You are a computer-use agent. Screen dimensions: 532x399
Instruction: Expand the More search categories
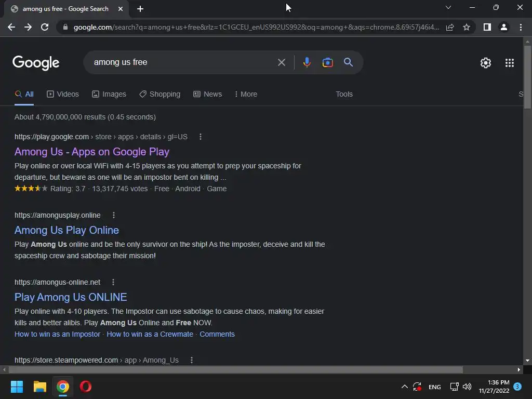coord(246,95)
